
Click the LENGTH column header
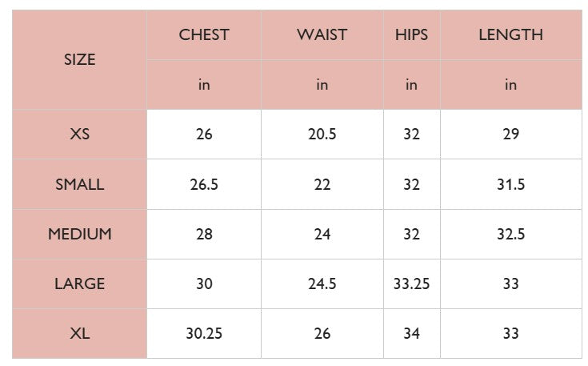[510, 34]
